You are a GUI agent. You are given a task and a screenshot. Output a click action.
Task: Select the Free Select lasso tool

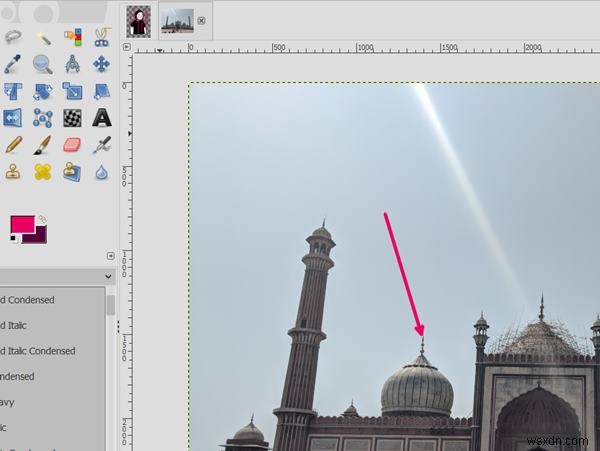coord(13,37)
